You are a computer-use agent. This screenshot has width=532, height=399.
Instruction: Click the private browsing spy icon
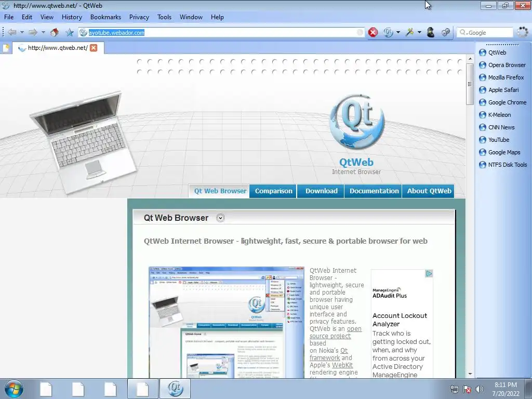click(431, 32)
